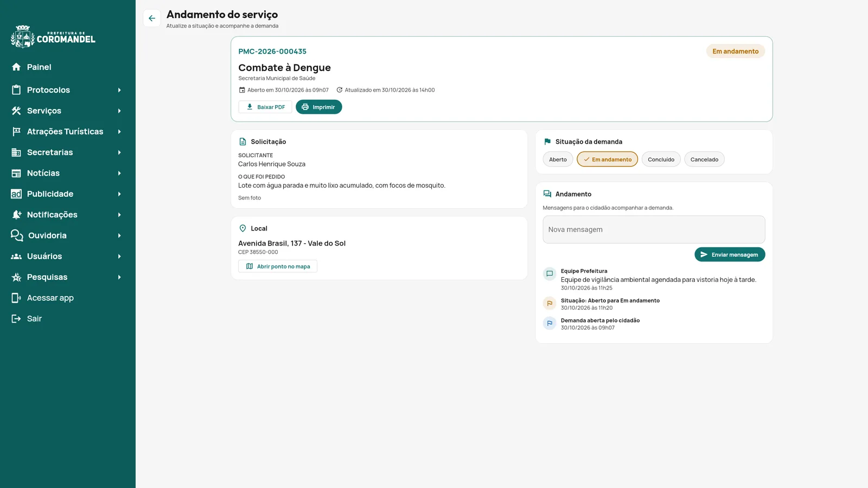Screen dimensions: 868x488
Task: Click the Secretarias building icon
Action: pos(16,152)
